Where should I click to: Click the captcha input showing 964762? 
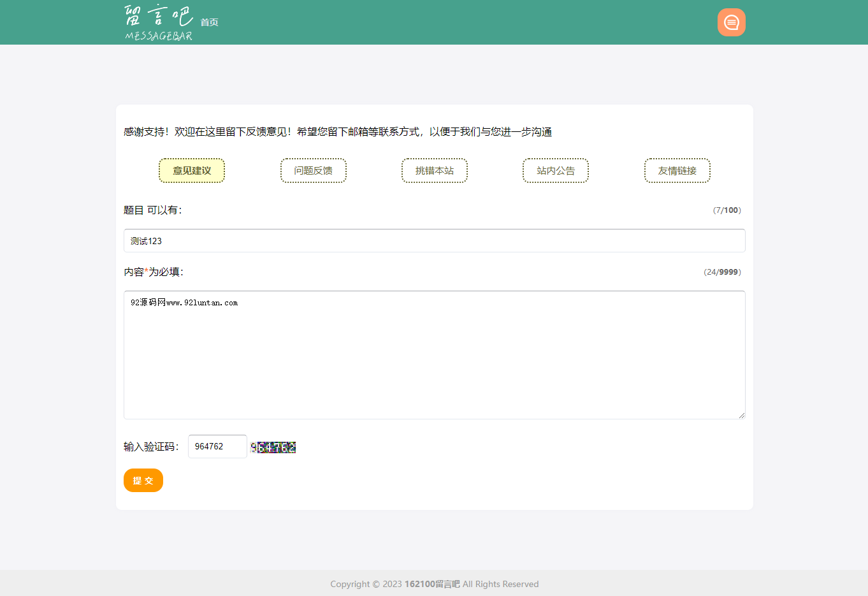[217, 447]
